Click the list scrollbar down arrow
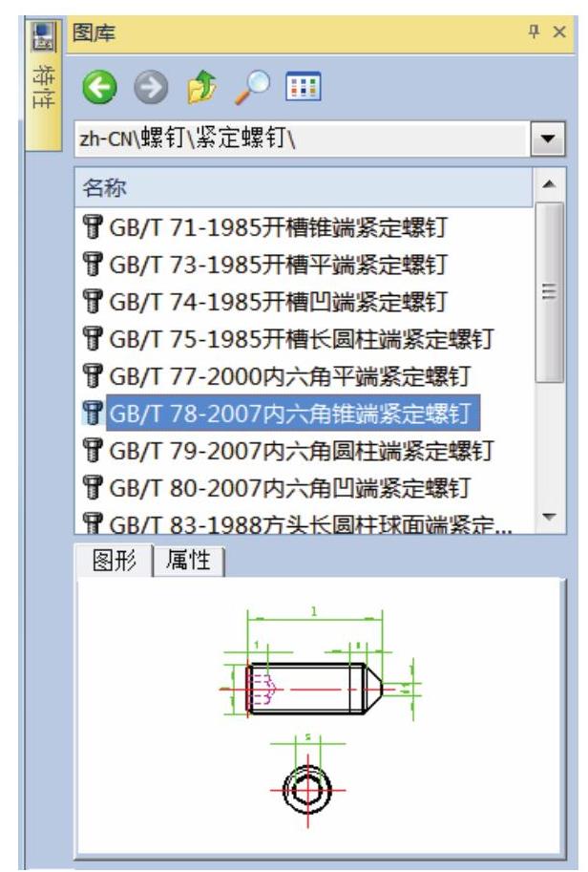Viewport: 588px width, 872px height. pyautogui.click(x=549, y=518)
